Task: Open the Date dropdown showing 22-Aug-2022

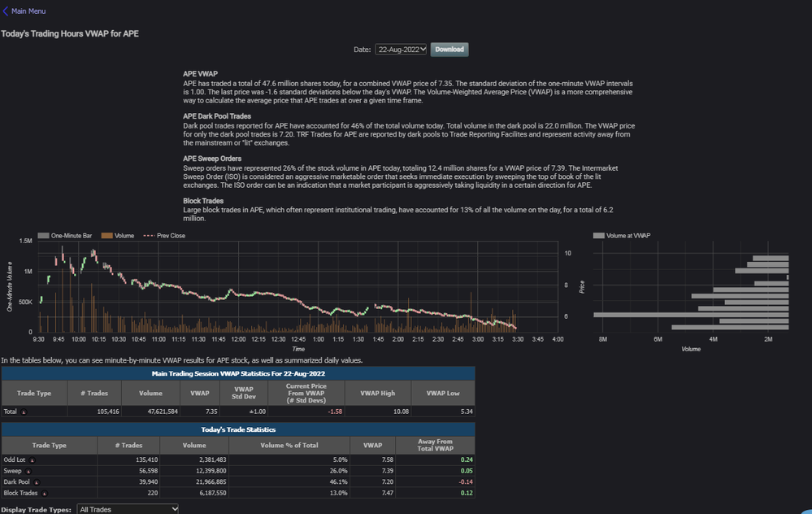Action: (x=402, y=50)
